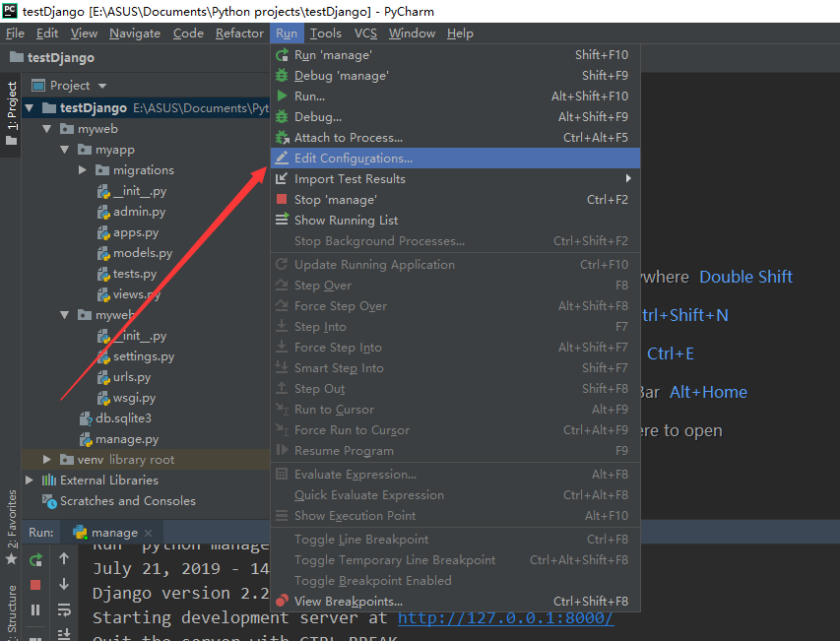Open the Code menu

(188, 33)
